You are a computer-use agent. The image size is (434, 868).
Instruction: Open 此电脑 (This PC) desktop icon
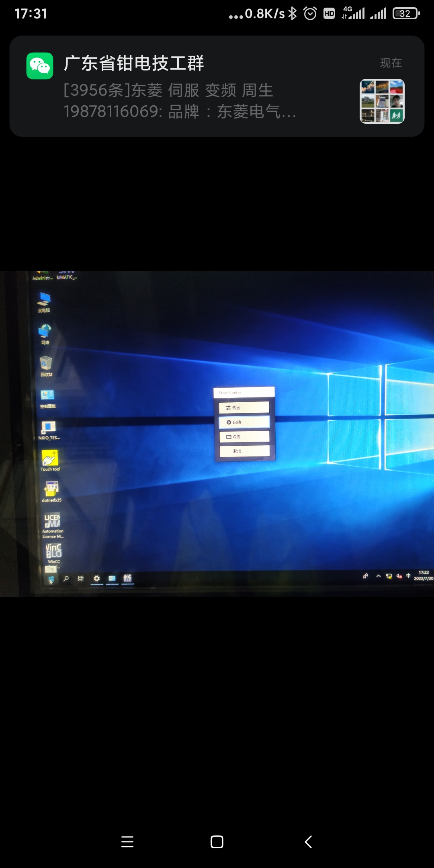pos(44,301)
